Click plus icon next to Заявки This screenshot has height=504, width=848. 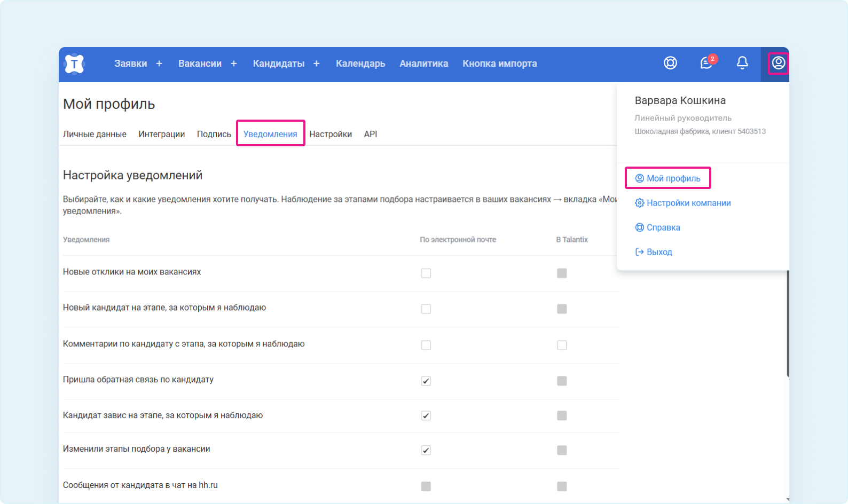pyautogui.click(x=159, y=64)
